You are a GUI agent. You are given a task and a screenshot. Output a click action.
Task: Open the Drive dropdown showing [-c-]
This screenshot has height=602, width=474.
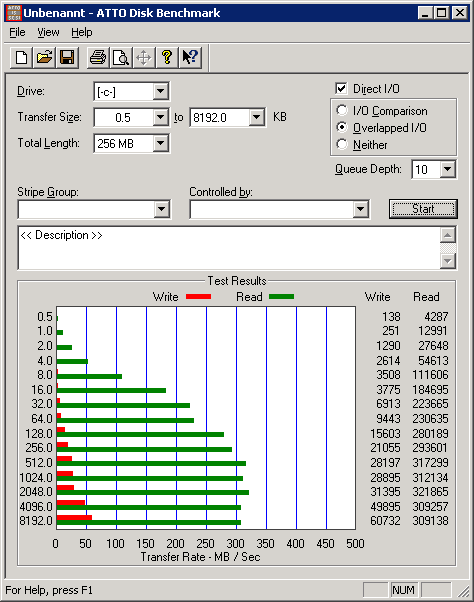(x=160, y=92)
